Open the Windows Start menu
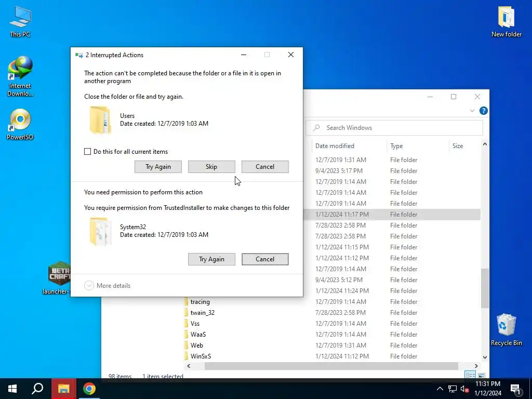This screenshot has width=532, height=399. 12,389
